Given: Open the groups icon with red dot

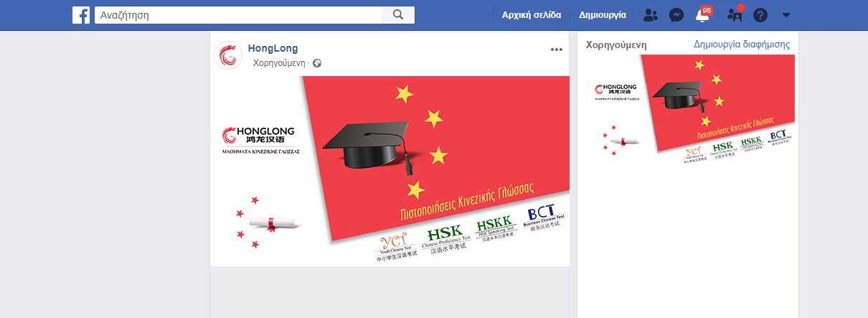Looking at the screenshot, I should (x=735, y=14).
